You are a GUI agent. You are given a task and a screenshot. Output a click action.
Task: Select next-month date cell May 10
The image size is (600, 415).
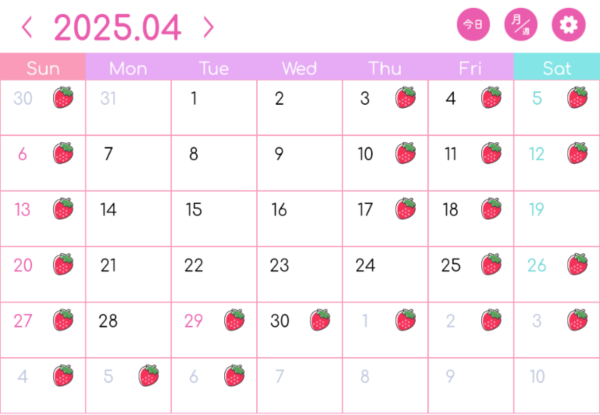pos(557,386)
